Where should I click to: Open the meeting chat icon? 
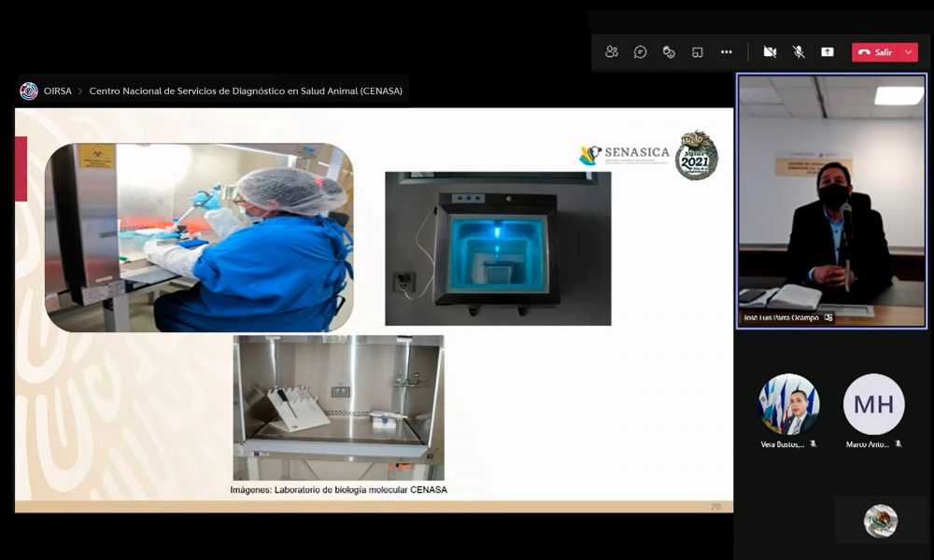point(641,52)
